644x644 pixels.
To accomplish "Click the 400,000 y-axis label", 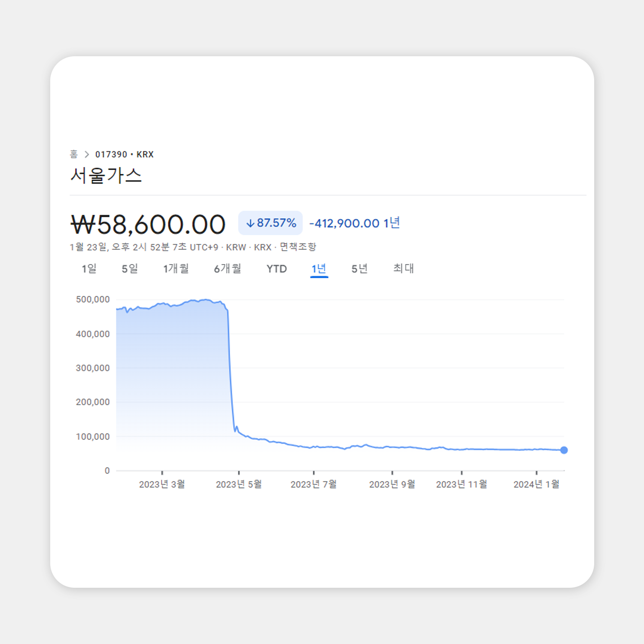I will coord(93,334).
